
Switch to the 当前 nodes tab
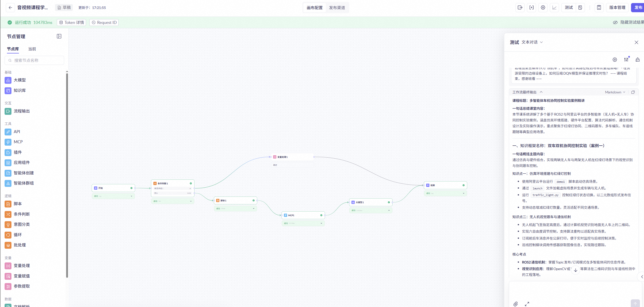point(32,49)
